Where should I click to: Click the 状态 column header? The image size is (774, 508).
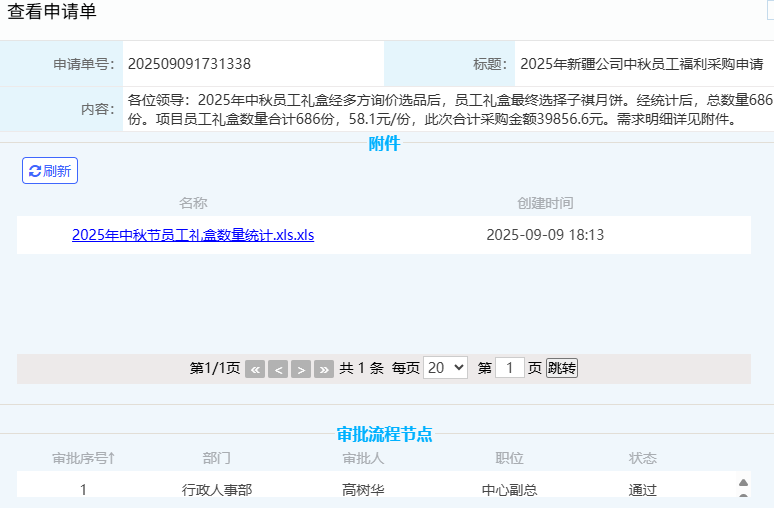643,458
